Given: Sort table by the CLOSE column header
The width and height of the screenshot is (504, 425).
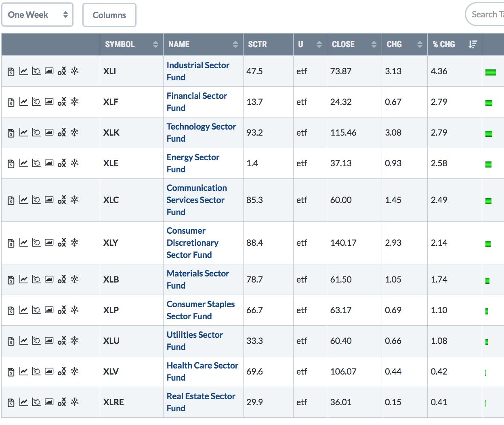Looking at the screenshot, I should click(x=354, y=44).
